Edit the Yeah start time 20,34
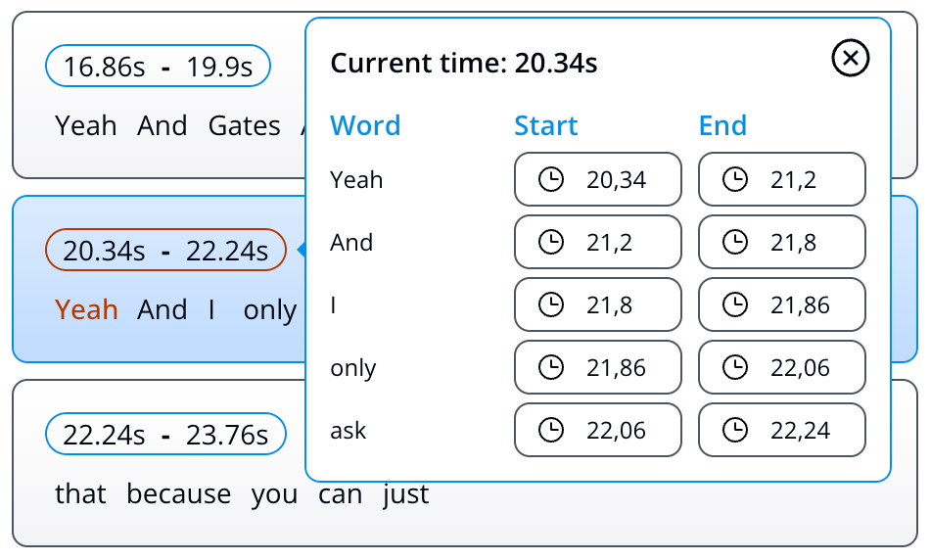 coord(616,180)
